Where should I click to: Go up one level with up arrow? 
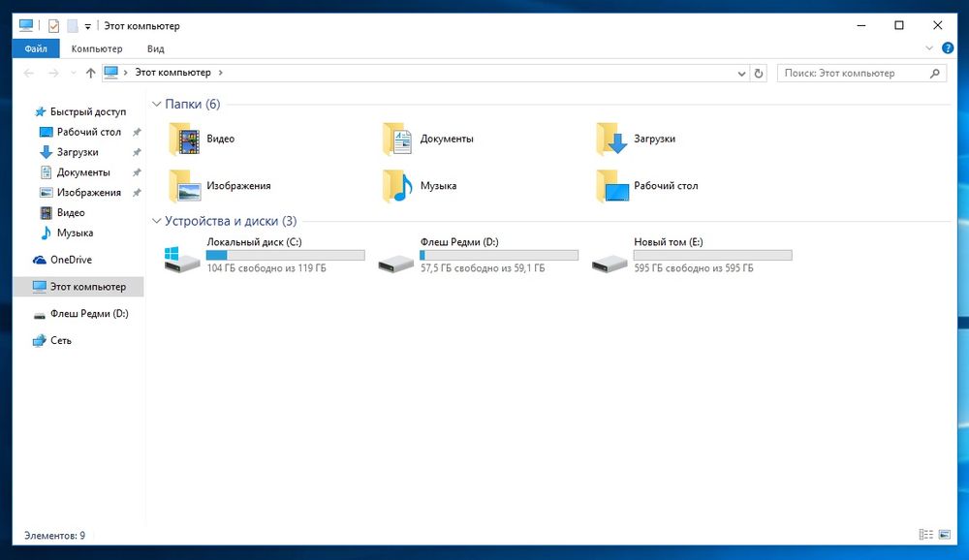pos(91,73)
